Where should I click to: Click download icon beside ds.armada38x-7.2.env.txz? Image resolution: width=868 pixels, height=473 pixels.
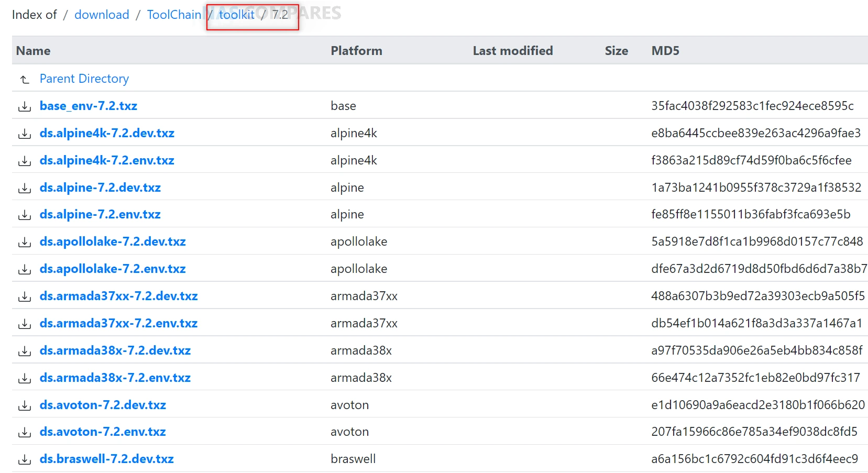coord(25,379)
